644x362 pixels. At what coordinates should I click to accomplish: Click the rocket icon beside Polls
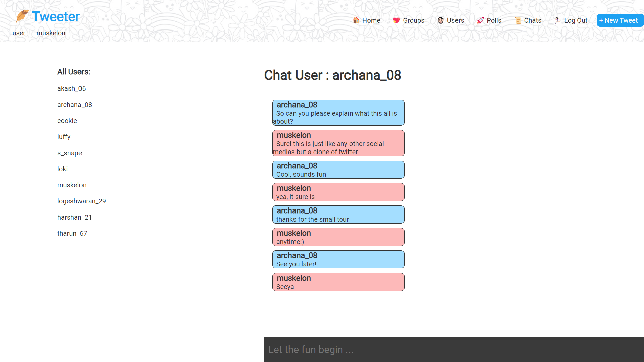480,20
